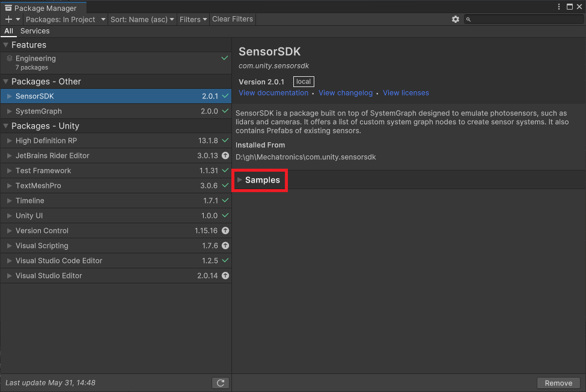Viewport: 586px width, 392px height.
Task: Open the View changelog link
Action: click(346, 93)
